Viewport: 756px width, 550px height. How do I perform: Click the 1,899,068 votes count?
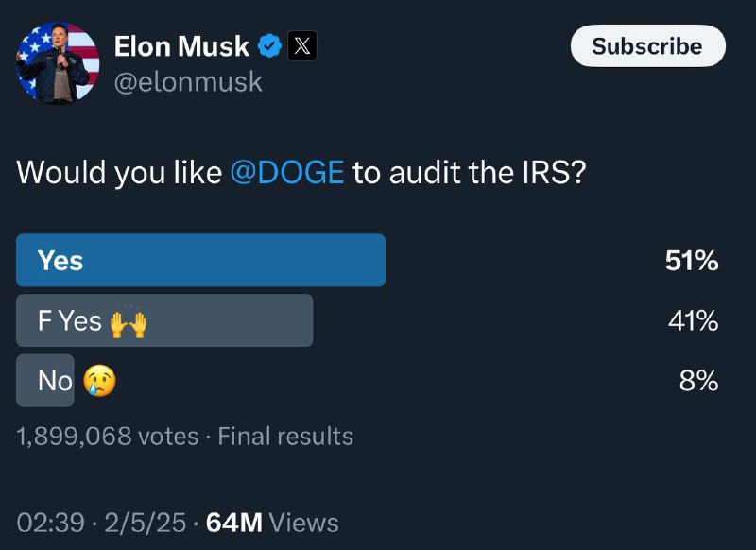(108, 437)
